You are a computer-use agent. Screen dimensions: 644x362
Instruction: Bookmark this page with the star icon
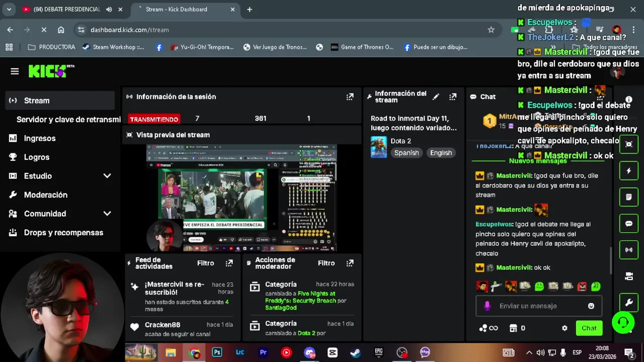[x=491, y=30]
